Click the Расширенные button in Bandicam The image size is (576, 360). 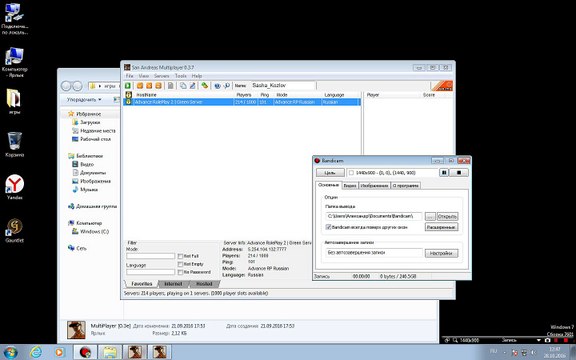(441, 227)
